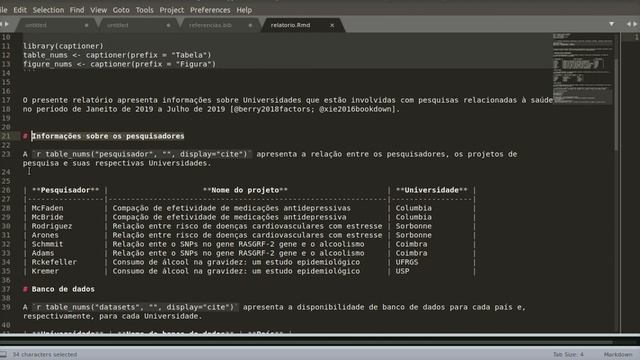Viewport: 640px width, 360px height.
Task: Open the tab list dropdown triangle
Action: point(611,24)
